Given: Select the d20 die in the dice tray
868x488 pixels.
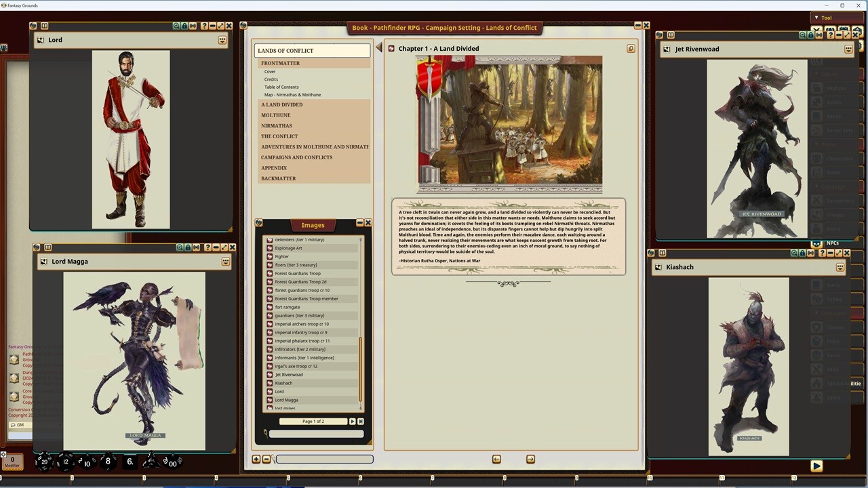Looking at the screenshot, I should coord(44,462).
